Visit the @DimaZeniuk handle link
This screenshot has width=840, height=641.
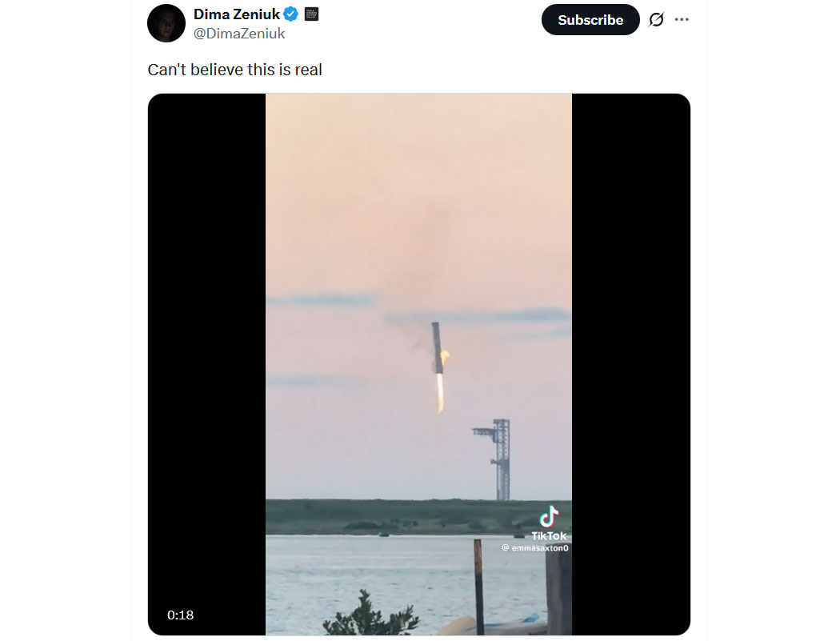[239, 34]
